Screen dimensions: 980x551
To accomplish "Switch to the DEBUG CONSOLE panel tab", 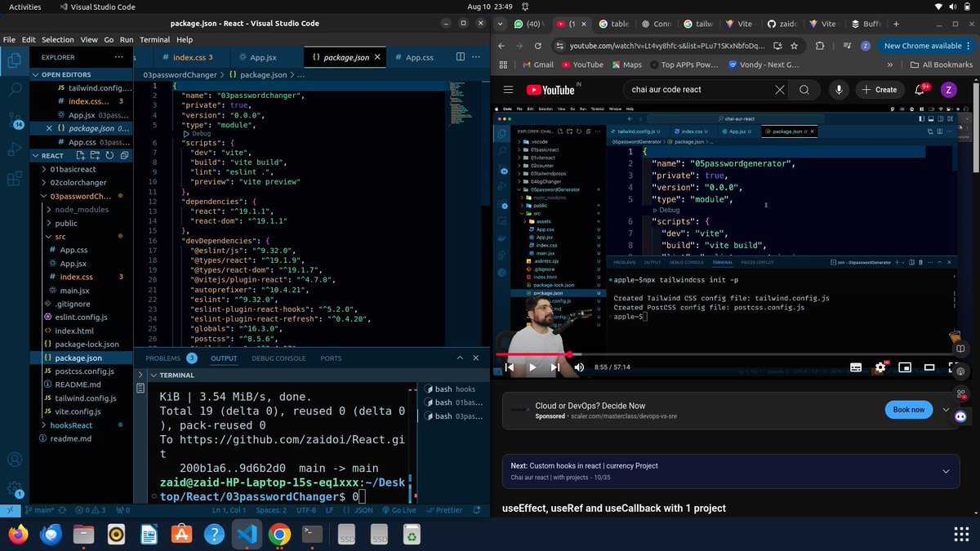I will pyautogui.click(x=278, y=358).
